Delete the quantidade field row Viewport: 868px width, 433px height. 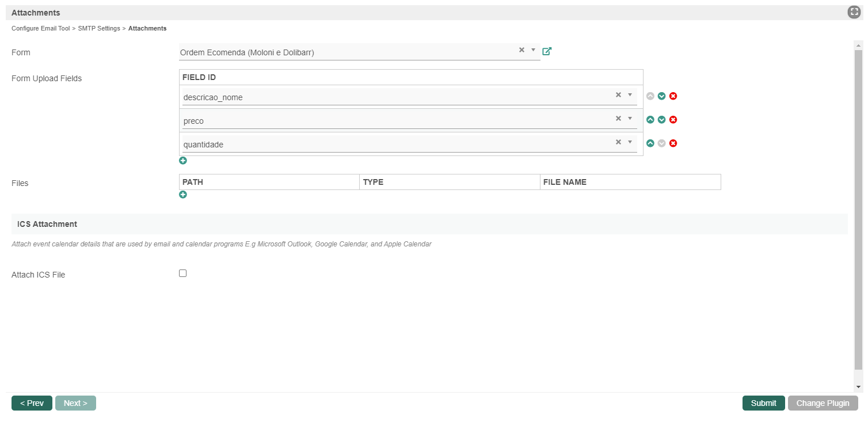(673, 143)
